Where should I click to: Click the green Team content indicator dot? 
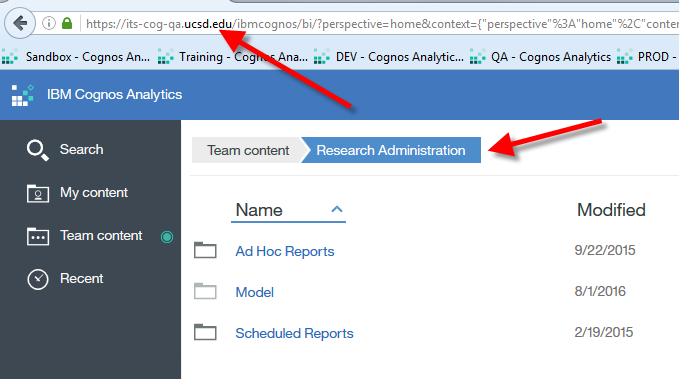pos(167,236)
